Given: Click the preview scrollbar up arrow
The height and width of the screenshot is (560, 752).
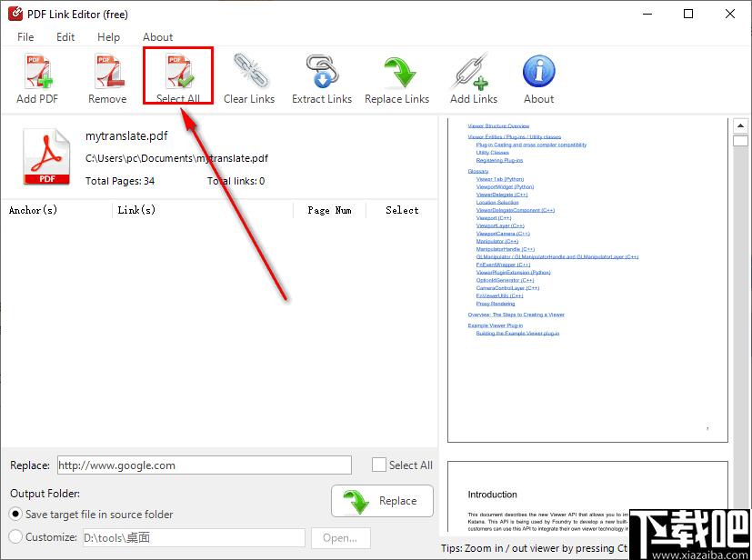Looking at the screenshot, I should point(740,126).
